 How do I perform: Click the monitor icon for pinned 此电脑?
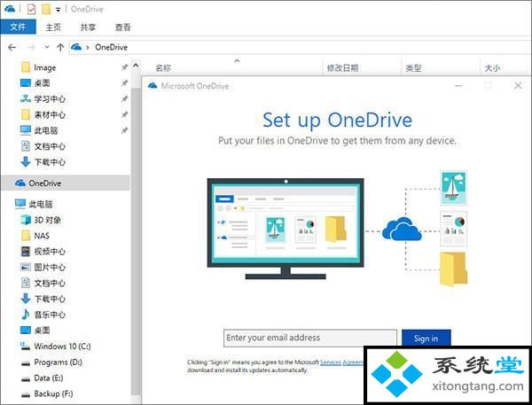tap(26, 130)
